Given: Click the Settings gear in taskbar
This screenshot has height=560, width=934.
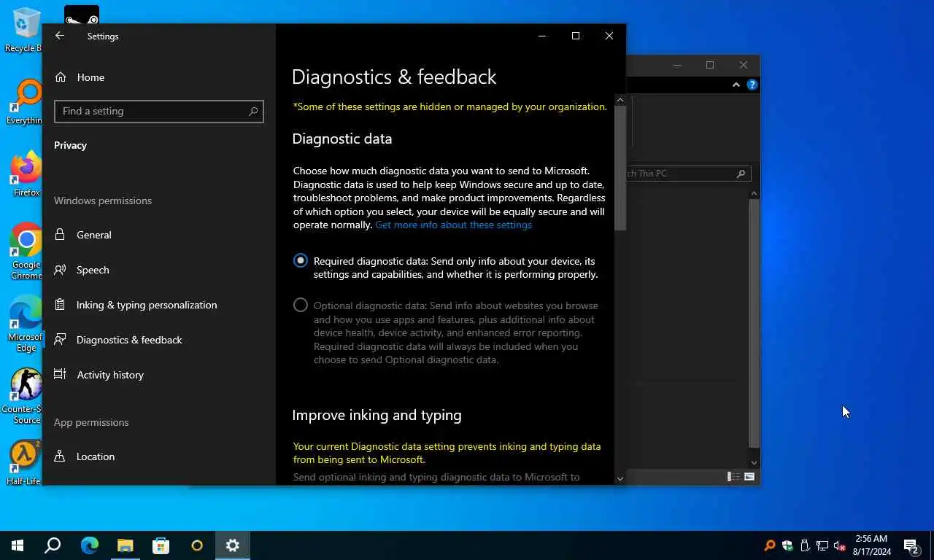Looking at the screenshot, I should [232, 545].
